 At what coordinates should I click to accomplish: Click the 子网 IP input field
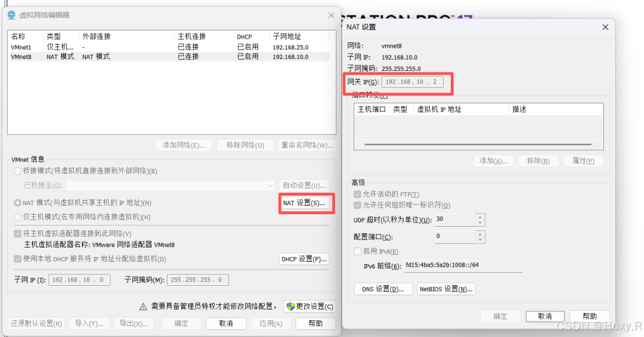point(79,280)
